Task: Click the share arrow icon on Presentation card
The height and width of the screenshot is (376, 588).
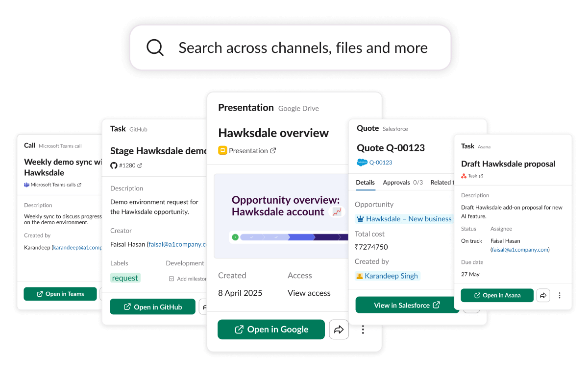Action: 339,329
